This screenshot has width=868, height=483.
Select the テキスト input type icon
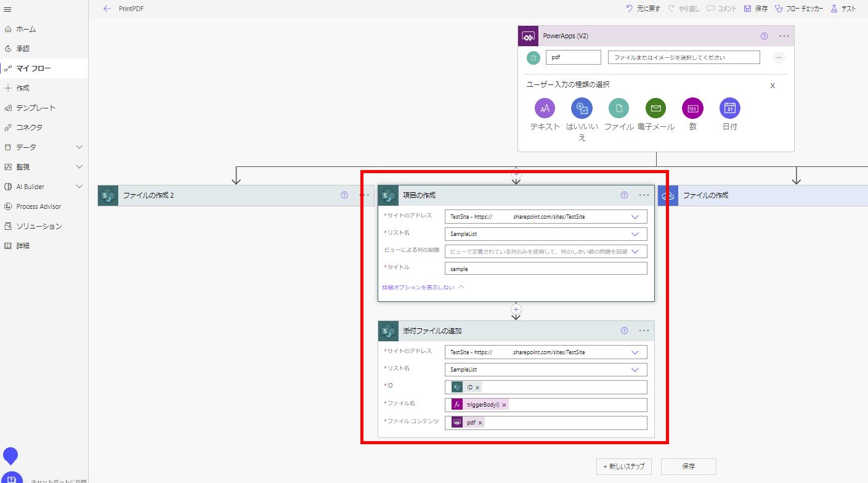pyautogui.click(x=544, y=108)
